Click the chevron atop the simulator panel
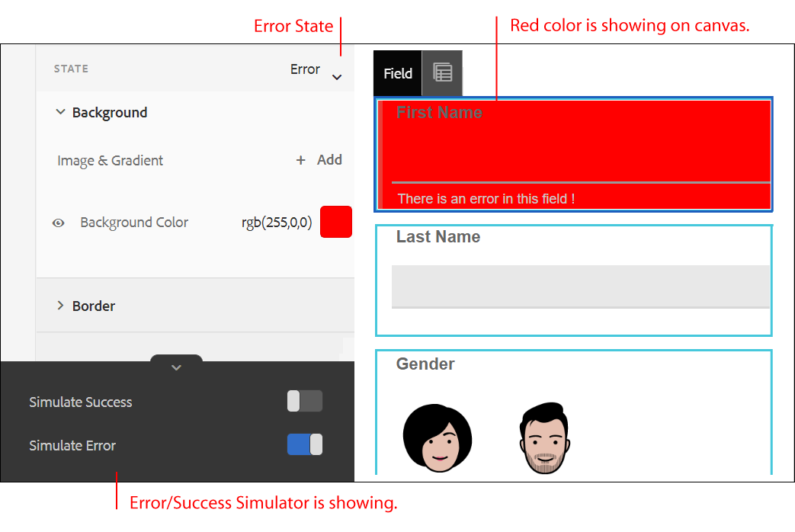 click(x=176, y=367)
